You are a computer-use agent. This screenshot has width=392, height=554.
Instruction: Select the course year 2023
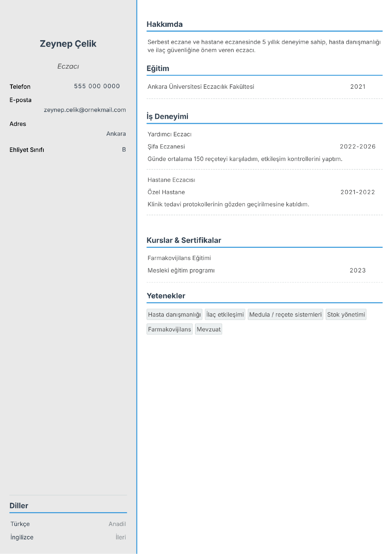point(358,270)
